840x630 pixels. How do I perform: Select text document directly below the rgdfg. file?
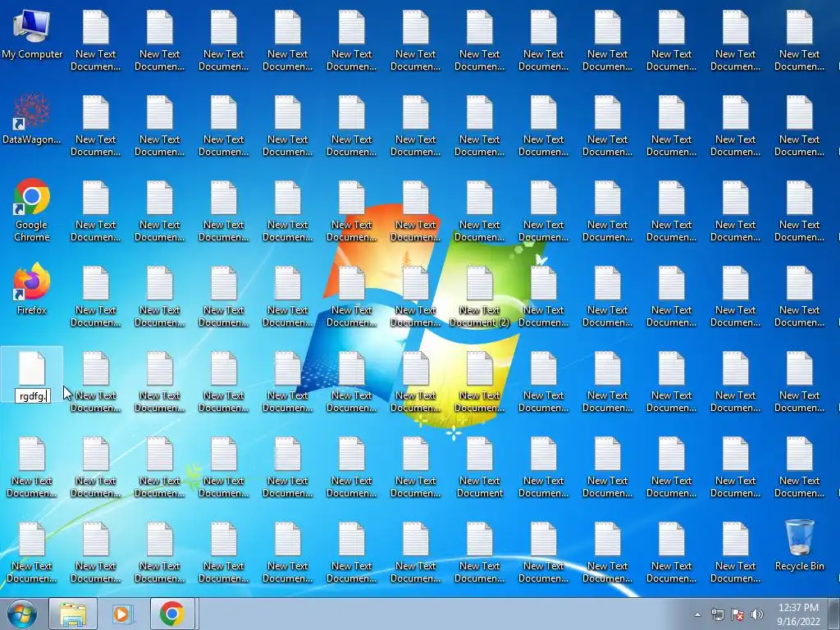coord(32,467)
